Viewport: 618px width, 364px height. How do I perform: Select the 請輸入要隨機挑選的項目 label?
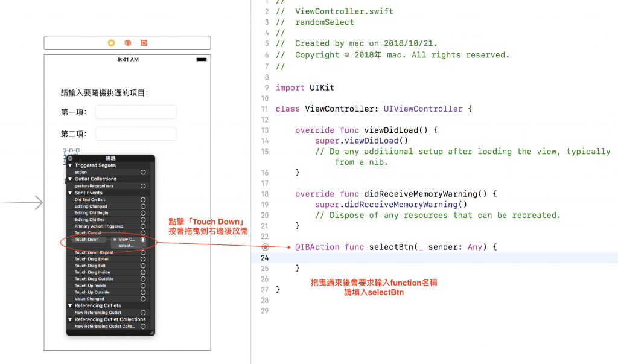[104, 93]
